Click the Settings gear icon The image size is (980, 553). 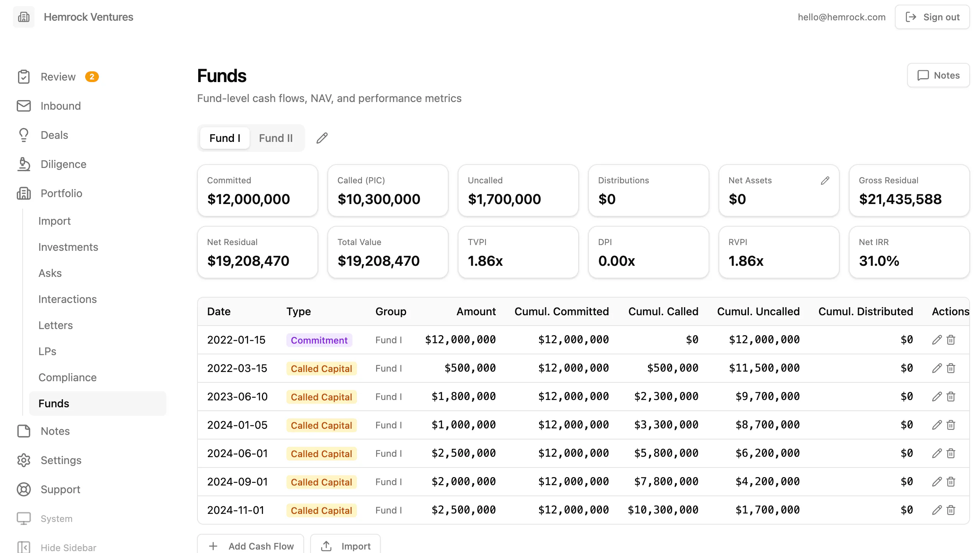pyautogui.click(x=24, y=460)
